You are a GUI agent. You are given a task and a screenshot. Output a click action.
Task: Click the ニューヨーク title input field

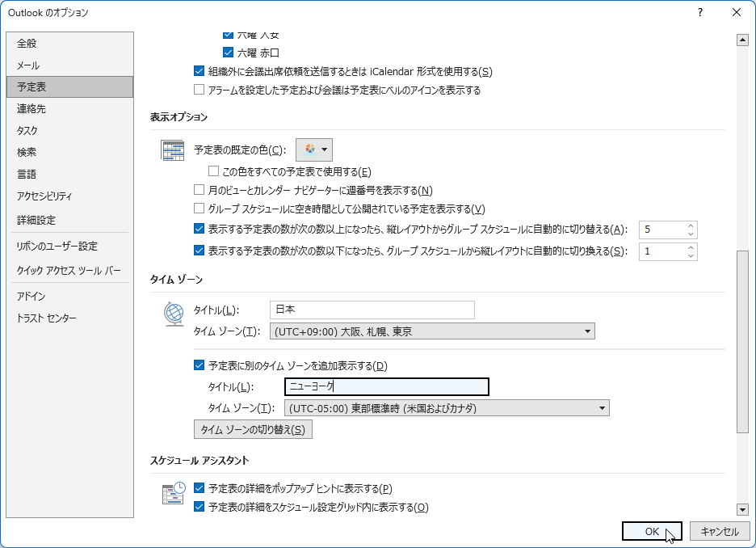coord(387,386)
